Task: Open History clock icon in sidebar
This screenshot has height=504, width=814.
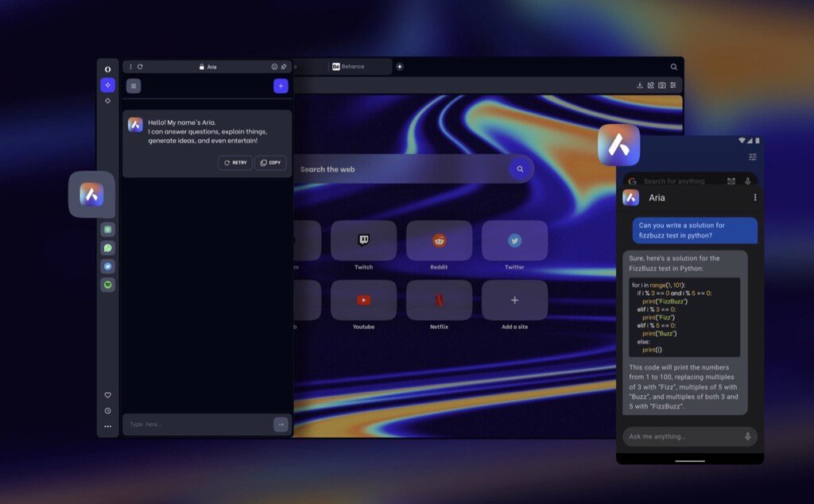Action: [107, 410]
